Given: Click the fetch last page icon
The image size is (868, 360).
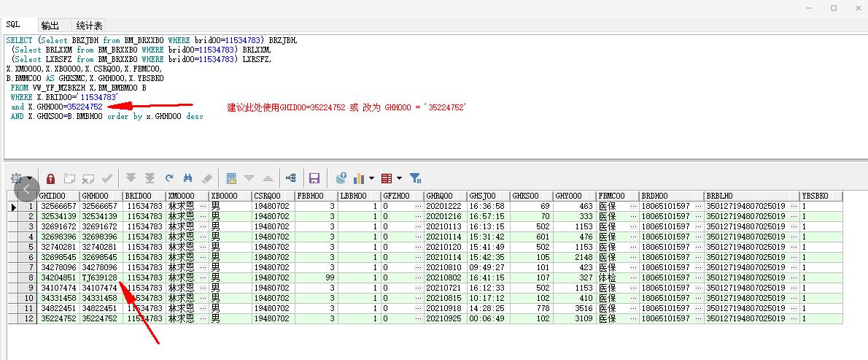Looking at the screenshot, I should tap(150, 178).
